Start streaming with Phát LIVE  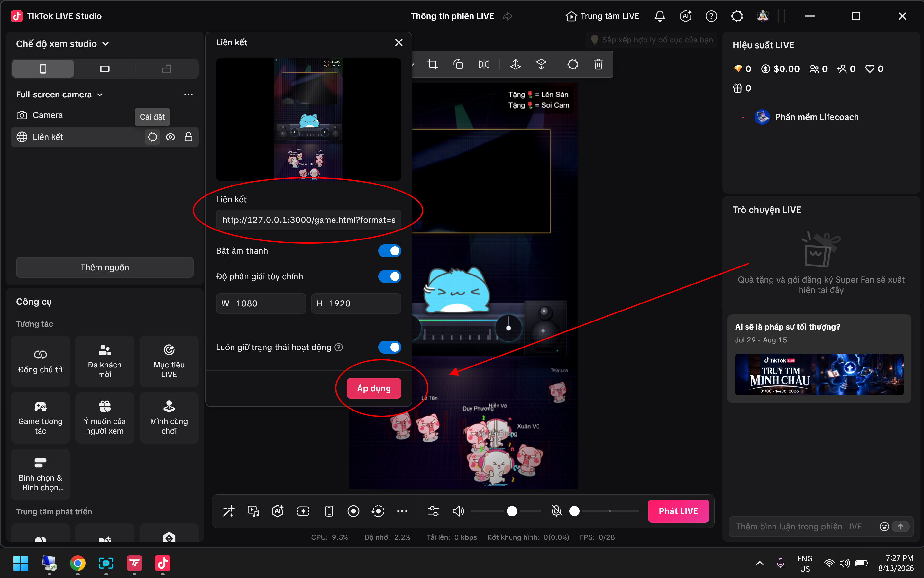(679, 511)
